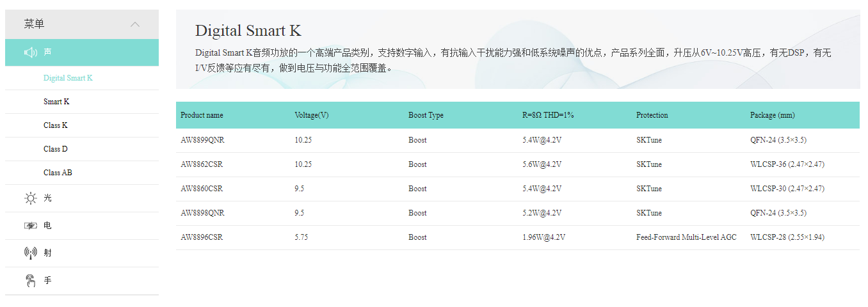The width and height of the screenshot is (868, 307).
Task: Click the Boost Type column header
Action: (x=426, y=115)
